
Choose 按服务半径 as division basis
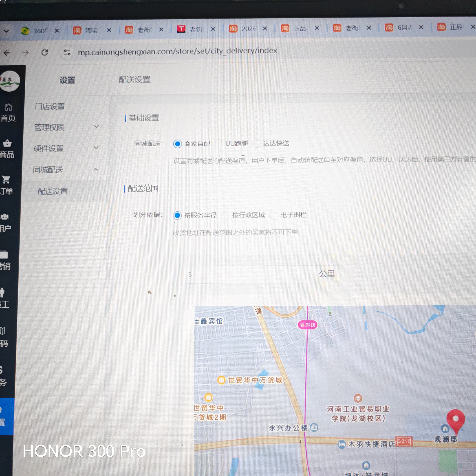(177, 215)
